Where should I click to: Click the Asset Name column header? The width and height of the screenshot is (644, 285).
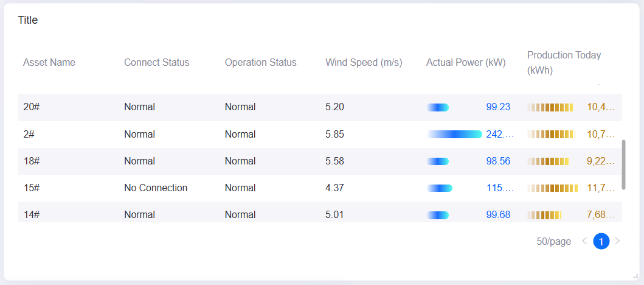click(x=49, y=63)
